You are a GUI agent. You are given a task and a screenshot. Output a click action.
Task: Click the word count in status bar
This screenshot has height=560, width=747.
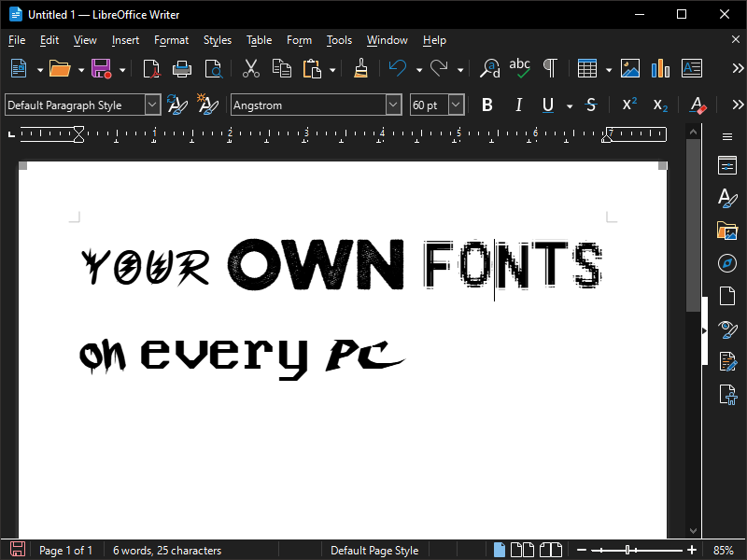[x=166, y=551]
